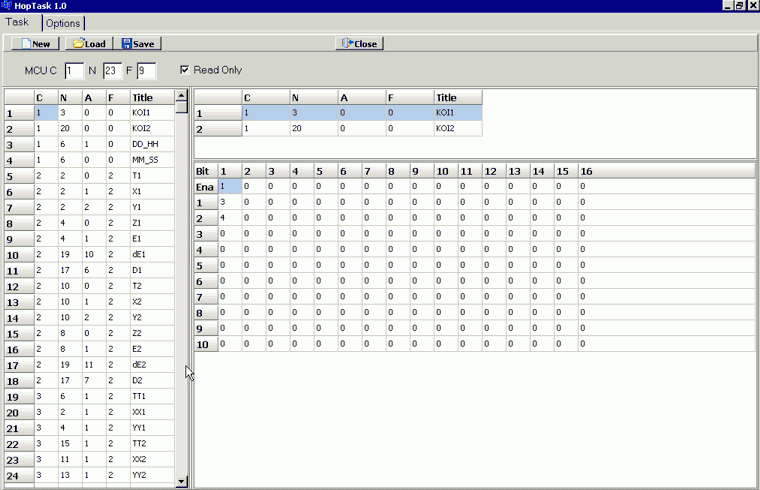
Task: Click the MCU C input field
Action: pos(73,71)
